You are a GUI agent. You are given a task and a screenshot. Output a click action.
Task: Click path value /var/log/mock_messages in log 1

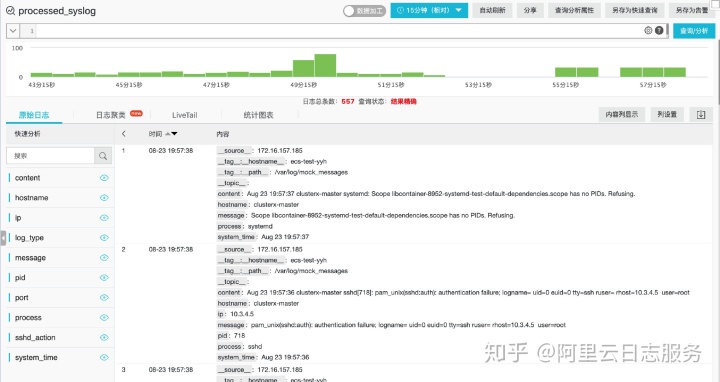point(311,172)
